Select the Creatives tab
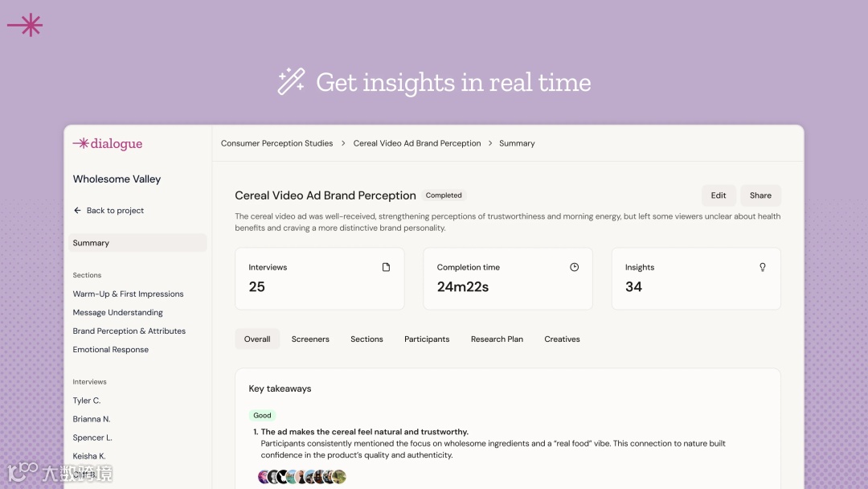 (x=562, y=339)
